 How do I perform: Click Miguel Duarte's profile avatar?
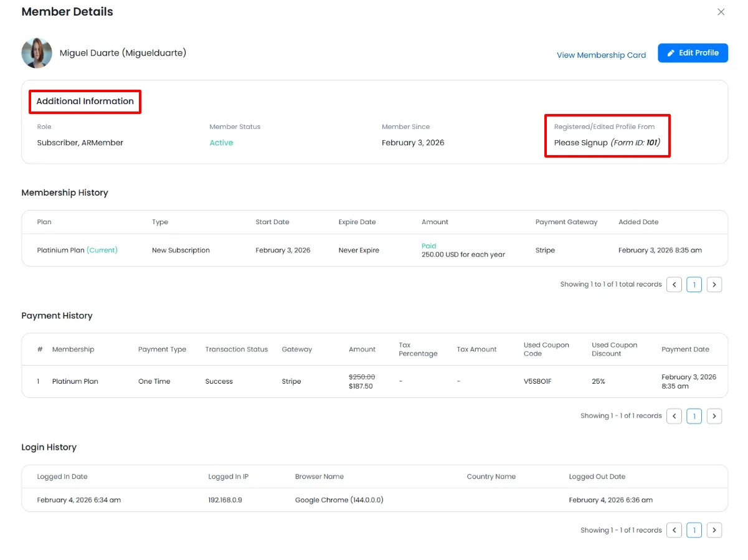37,53
